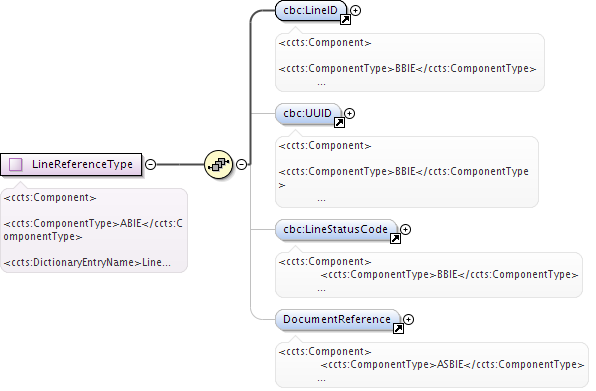Screen dimensions: 596x391
Task: Click the sequence compositor icon
Action: coord(218,165)
